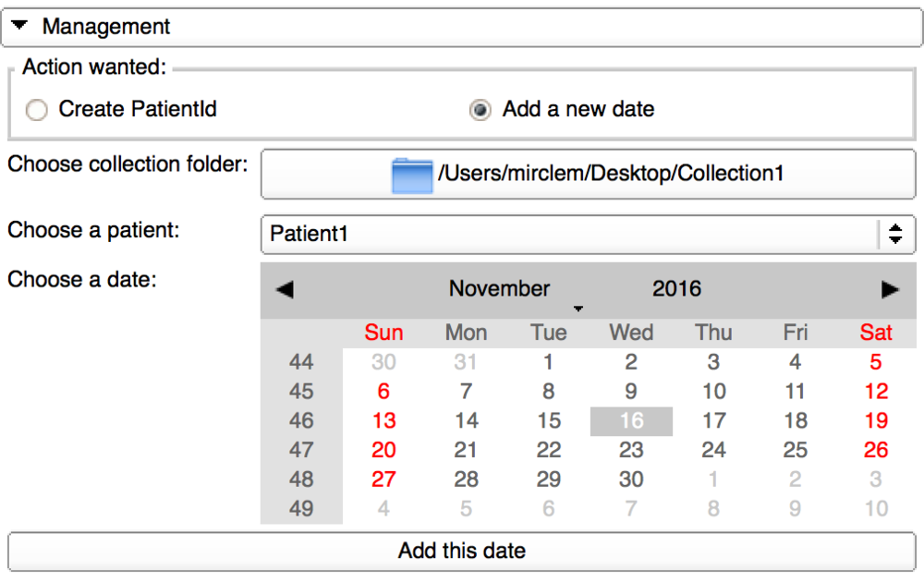
Task: Select Saturday November 19 in calendar
Action: pos(875,420)
